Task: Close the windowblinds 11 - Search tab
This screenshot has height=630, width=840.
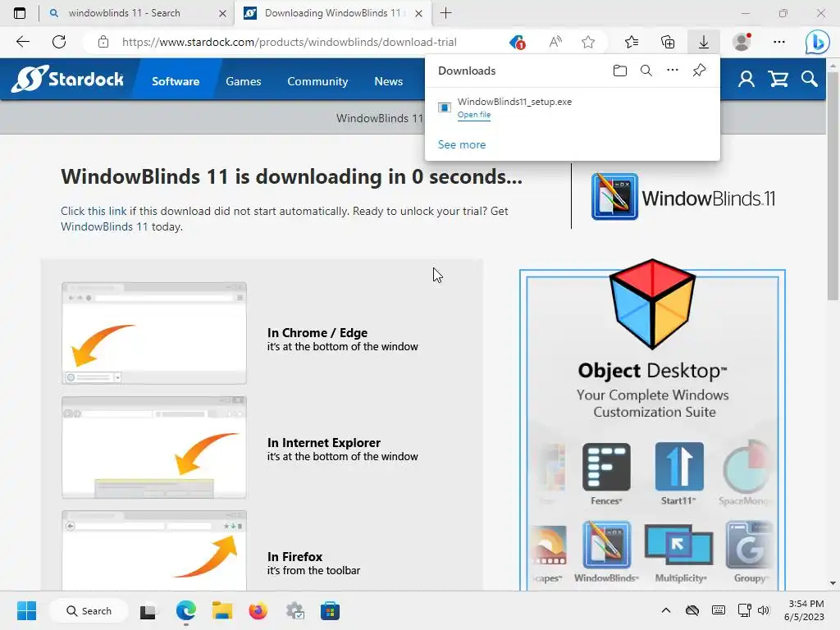Action: click(222, 13)
